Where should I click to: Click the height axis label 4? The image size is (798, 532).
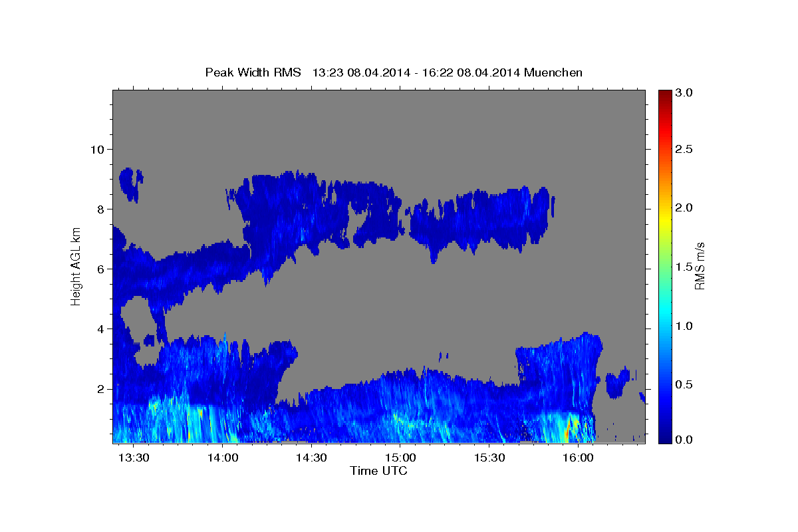[x=100, y=329]
